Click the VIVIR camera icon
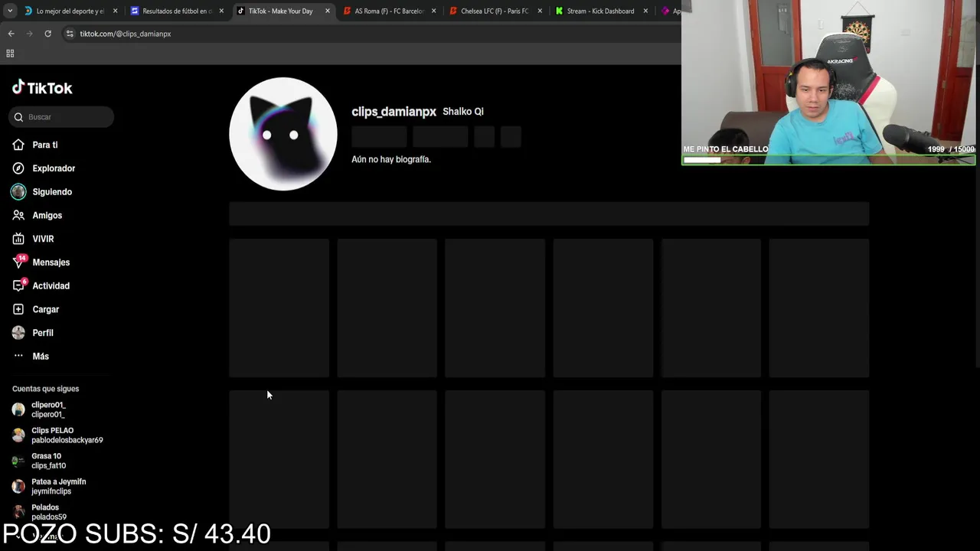The image size is (980, 551). (x=18, y=239)
